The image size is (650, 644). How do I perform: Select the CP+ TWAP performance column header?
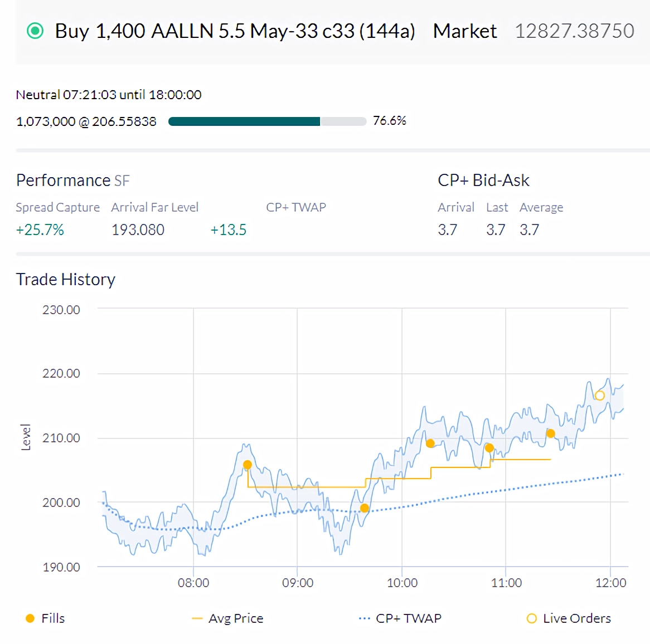point(296,207)
